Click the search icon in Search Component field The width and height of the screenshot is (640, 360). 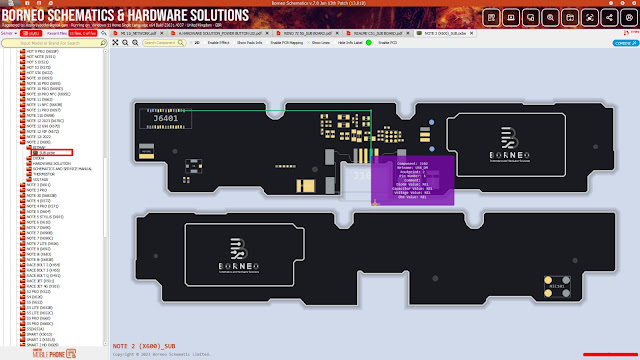(x=181, y=42)
